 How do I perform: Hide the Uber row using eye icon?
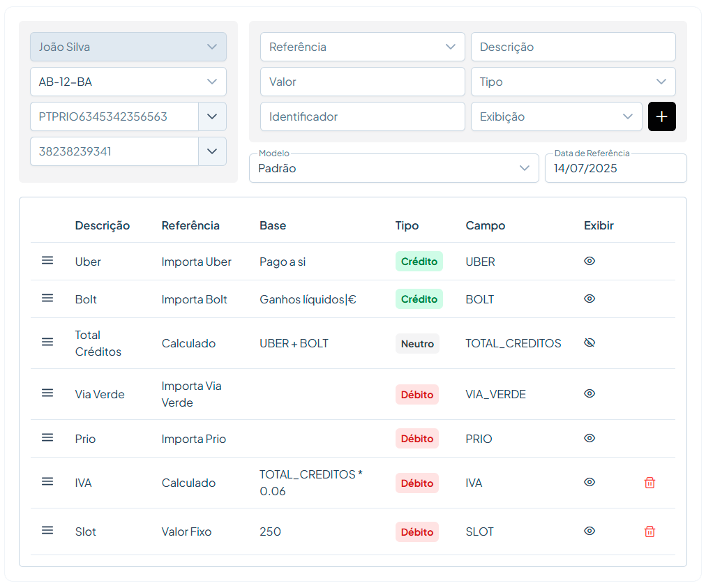click(x=589, y=261)
